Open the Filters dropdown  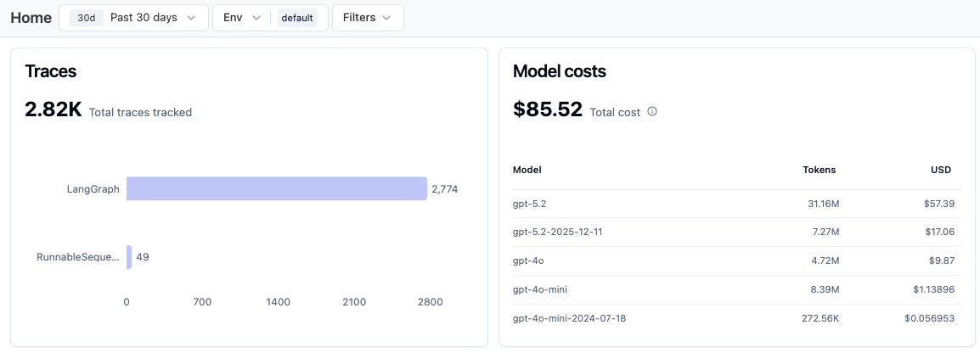click(x=368, y=18)
